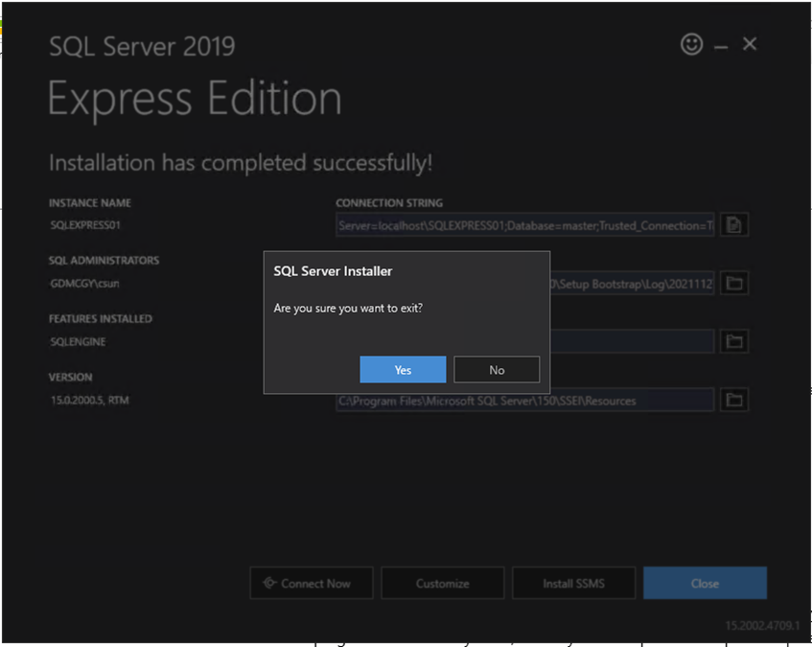Select the 15.0.2000.5, RTM version text
Image resolution: width=812 pixels, height=647 pixels.
click(x=90, y=401)
